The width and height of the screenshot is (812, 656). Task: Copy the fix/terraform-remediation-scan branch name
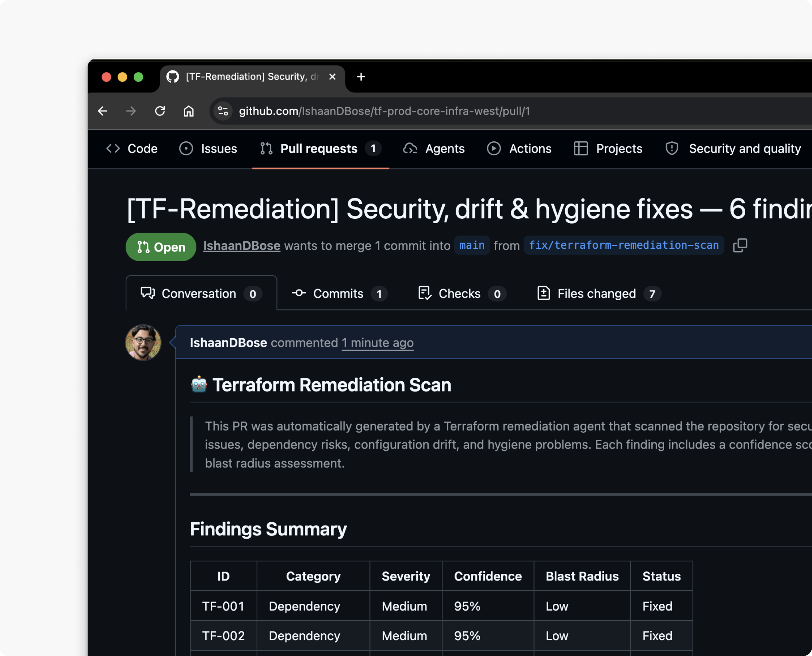(x=740, y=245)
